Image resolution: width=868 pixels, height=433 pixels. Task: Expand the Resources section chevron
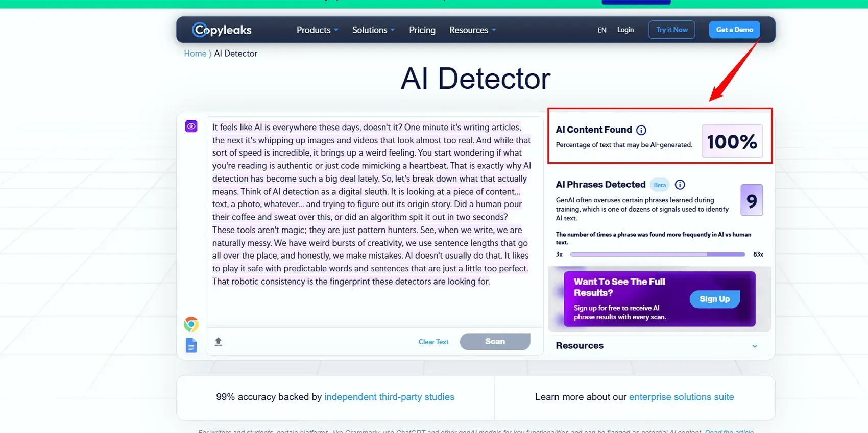[x=755, y=346]
